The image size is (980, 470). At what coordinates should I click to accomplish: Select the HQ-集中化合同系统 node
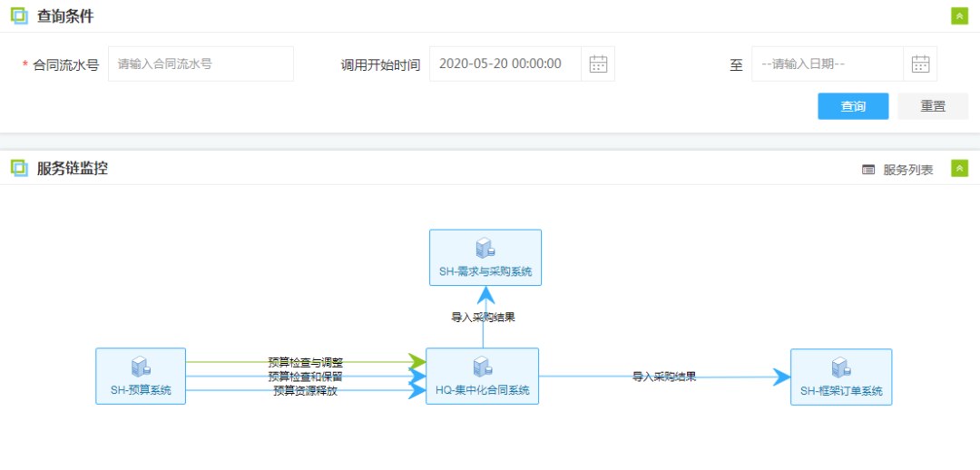[482, 377]
